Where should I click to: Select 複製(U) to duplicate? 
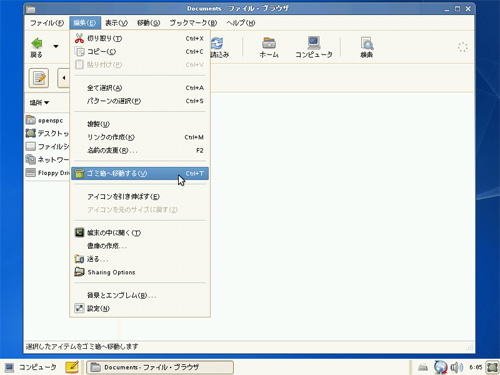[x=140, y=124]
